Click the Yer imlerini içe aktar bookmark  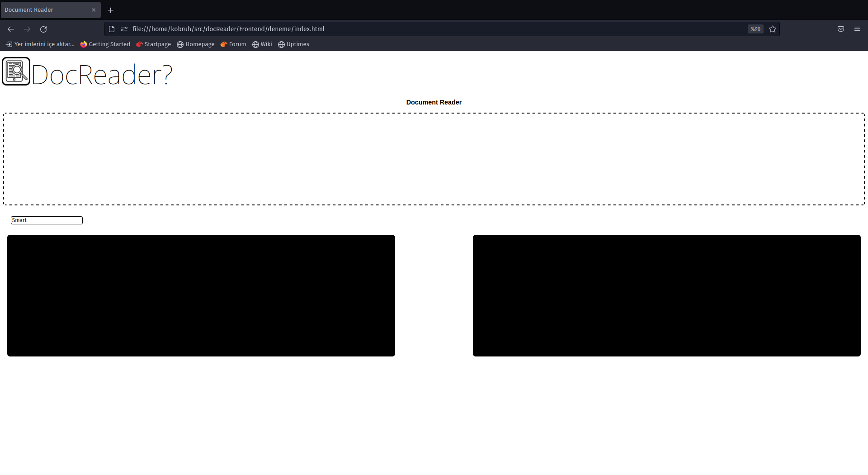40,44
